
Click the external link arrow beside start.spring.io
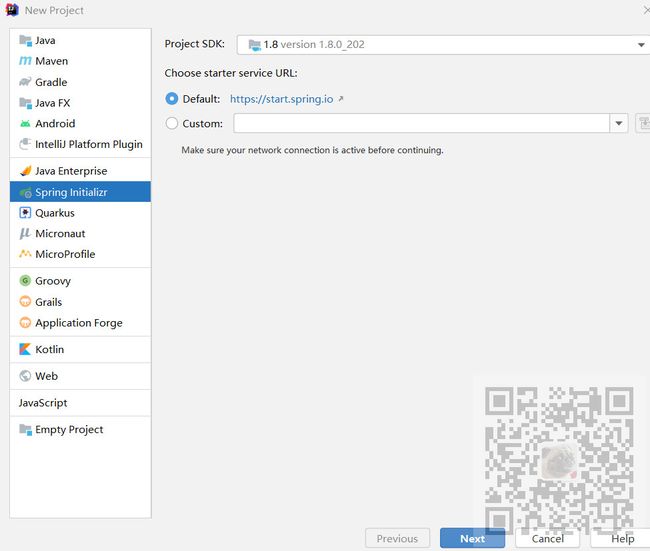click(x=341, y=99)
